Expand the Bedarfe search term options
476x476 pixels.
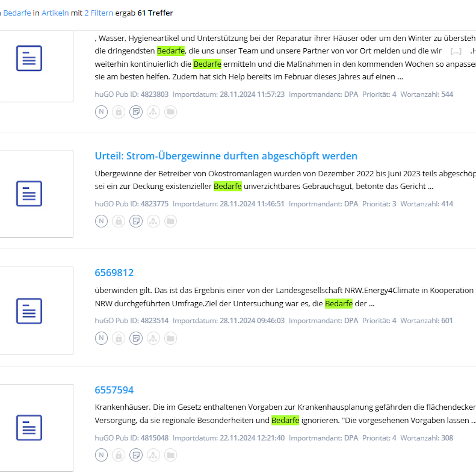pyautogui.click(x=18, y=13)
